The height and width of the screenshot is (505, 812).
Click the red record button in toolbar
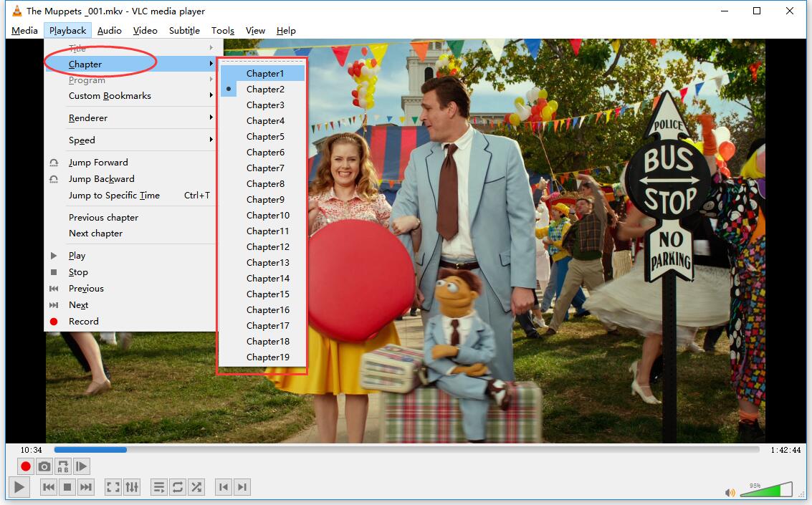point(25,467)
